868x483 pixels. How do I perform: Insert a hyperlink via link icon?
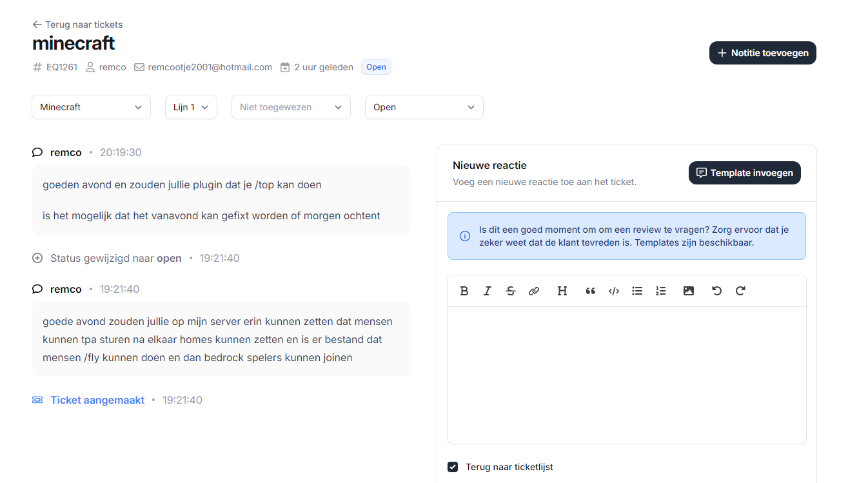pos(534,291)
